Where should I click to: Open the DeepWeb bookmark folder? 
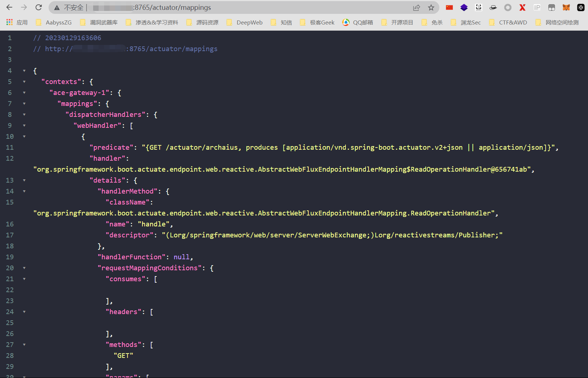(x=245, y=22)
